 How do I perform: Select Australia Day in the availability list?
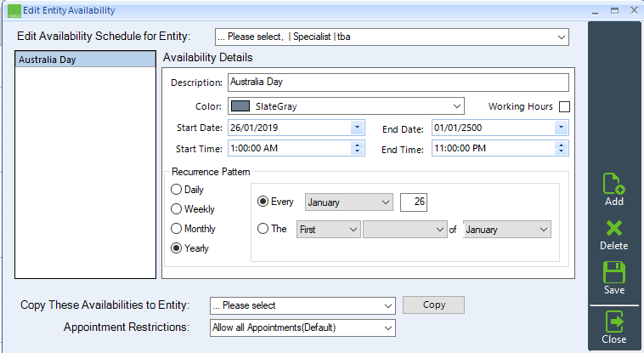click(x=86, y=60)
